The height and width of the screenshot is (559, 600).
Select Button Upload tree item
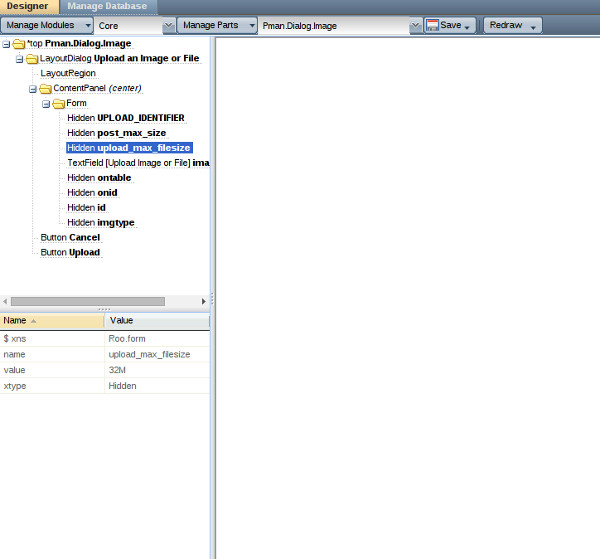70,252
